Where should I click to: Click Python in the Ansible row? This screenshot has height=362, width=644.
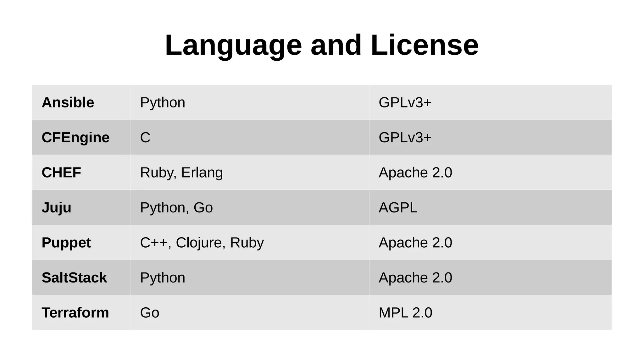click(163, 102)
